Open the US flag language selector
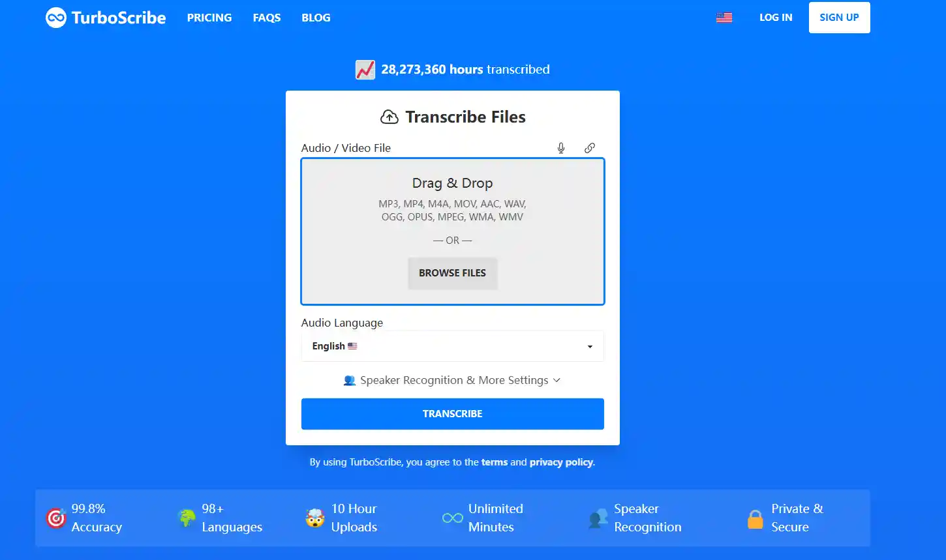Image resolution: width=946 pixels, height=560 pixels. tap(724, 18)
